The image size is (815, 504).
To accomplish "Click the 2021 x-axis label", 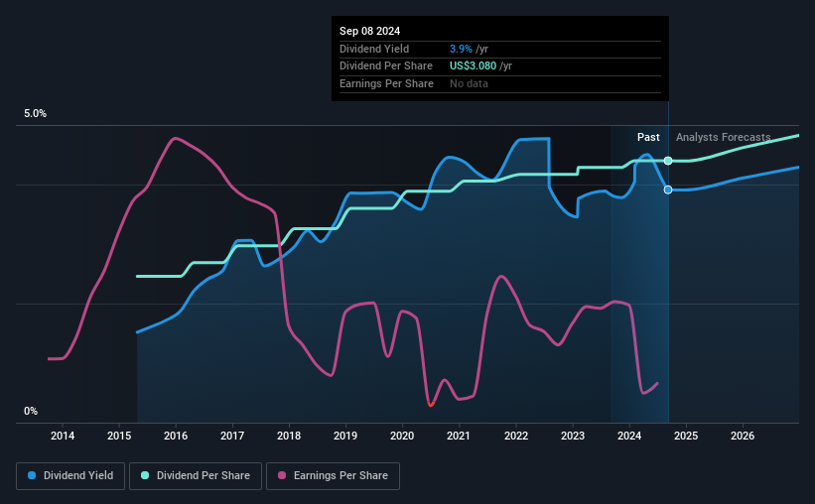I will pyautogui.click(x=459, y=436).
